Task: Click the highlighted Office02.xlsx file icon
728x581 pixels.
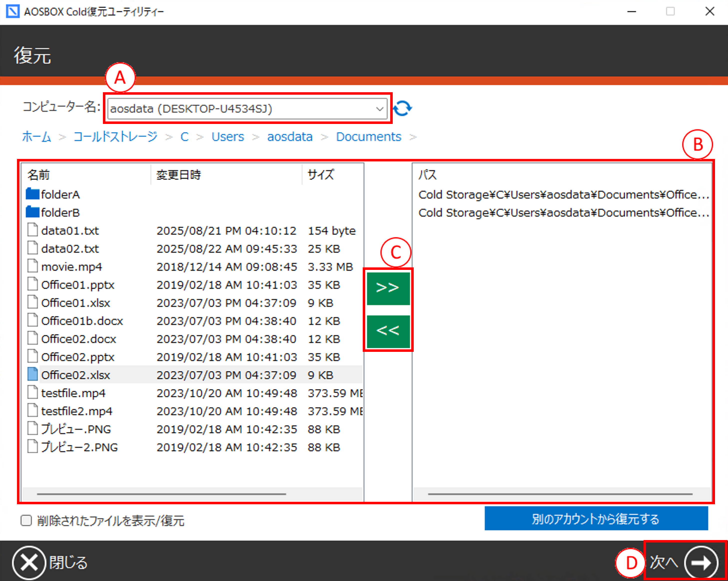Action: coord(32,375)
